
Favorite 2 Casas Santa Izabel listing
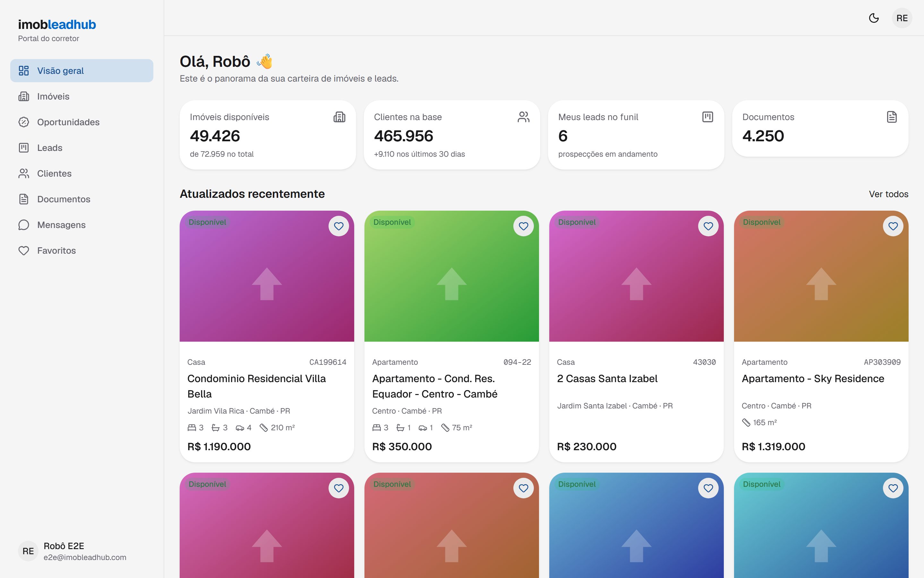(x=708, y=226)
